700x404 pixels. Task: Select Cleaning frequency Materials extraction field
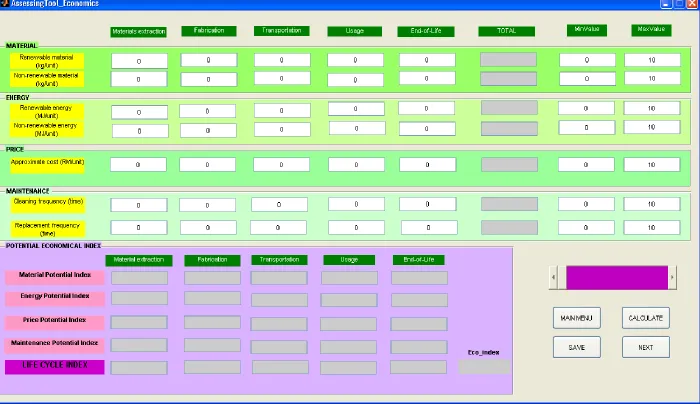(139, 205)
